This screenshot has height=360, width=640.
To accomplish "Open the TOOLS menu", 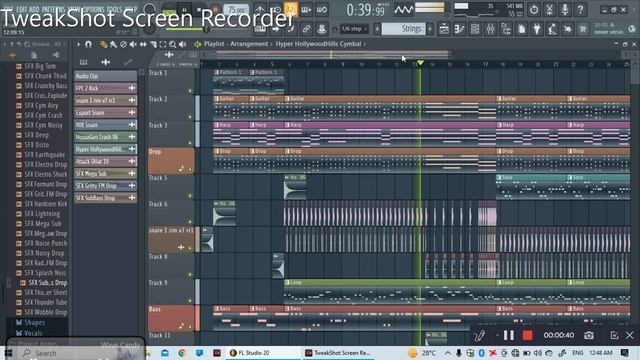I will pos(115,9).
